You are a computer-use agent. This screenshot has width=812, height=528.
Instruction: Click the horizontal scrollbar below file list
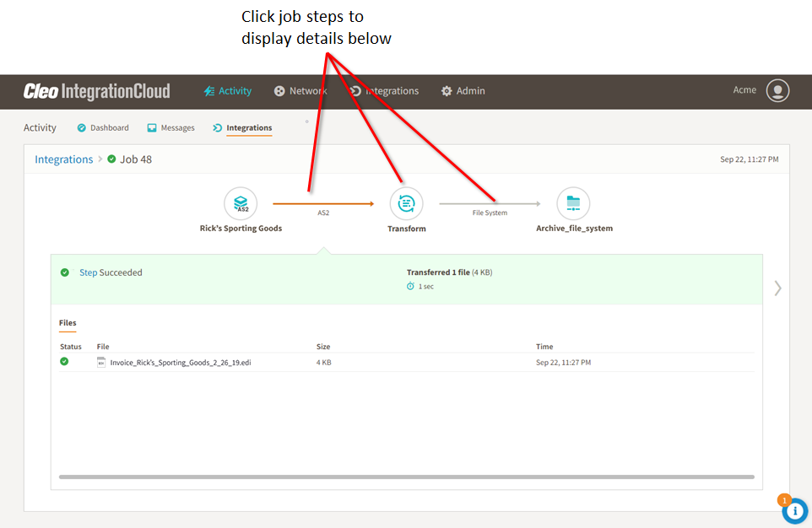(x=406, y=477)
